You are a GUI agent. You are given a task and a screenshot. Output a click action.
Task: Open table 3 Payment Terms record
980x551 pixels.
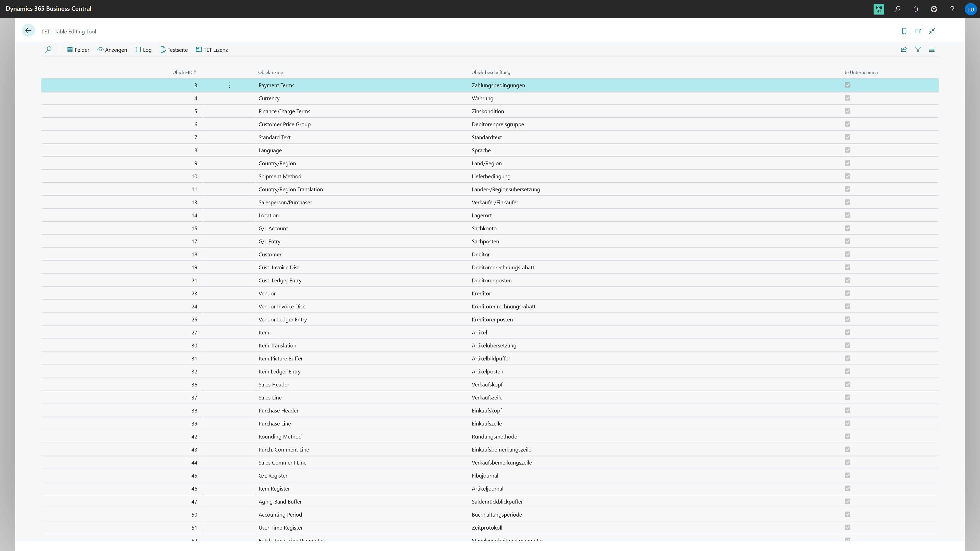point(195,85)
